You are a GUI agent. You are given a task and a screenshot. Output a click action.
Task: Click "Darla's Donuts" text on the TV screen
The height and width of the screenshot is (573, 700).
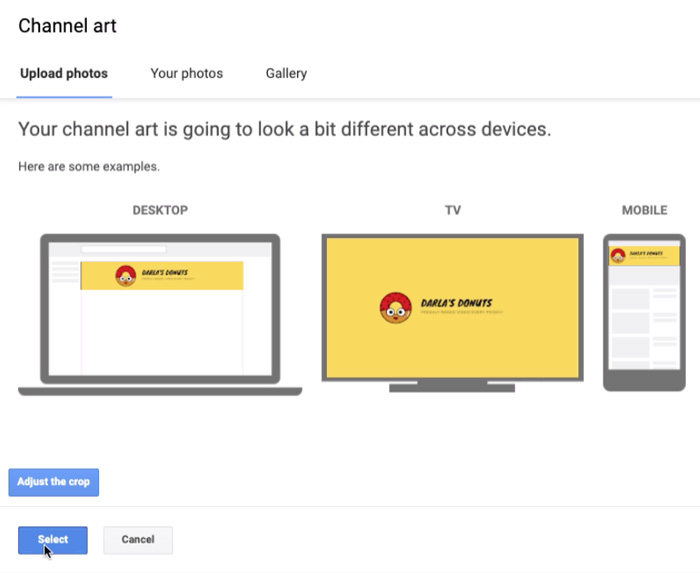(x=456, y=303)
